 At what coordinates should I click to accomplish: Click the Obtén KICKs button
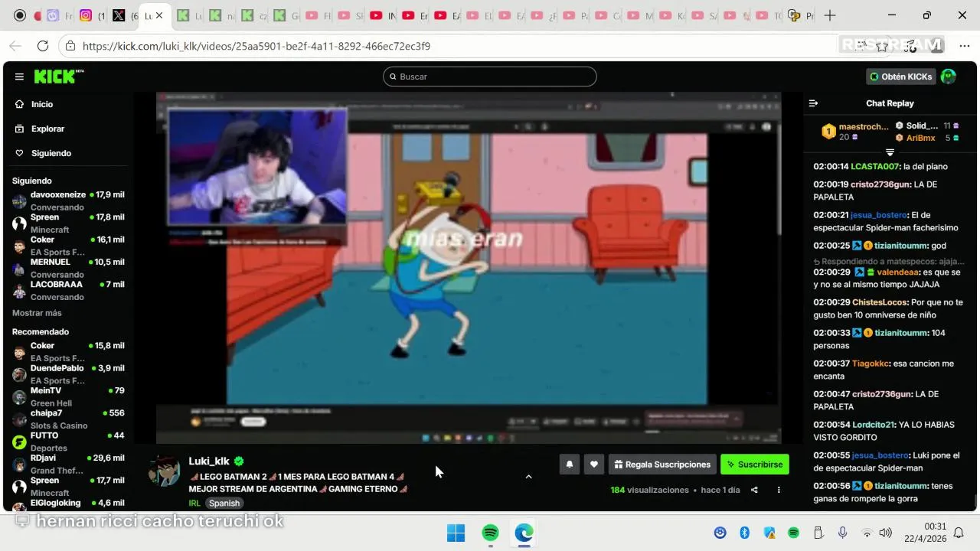(901, 77)
